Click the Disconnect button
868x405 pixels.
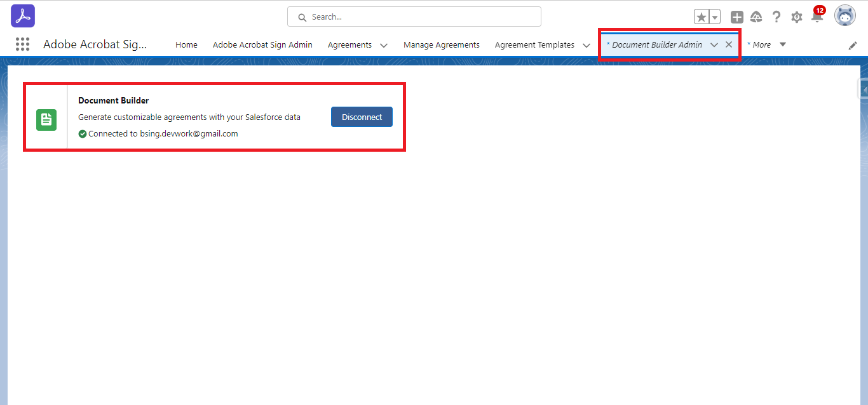click(x=362, y=117)
